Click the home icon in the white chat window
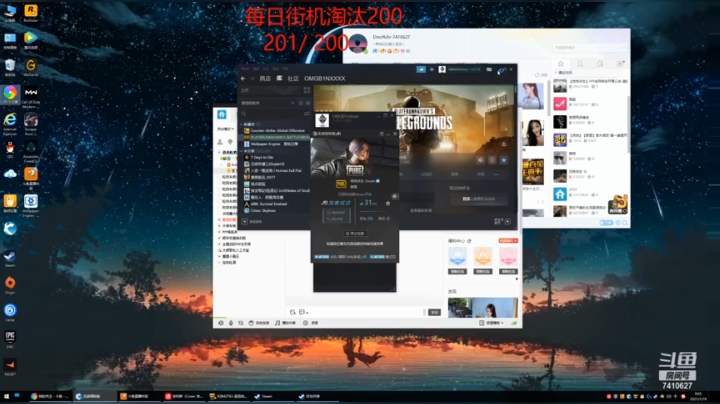This screenshot has width=720, height=404. [222, 114]
